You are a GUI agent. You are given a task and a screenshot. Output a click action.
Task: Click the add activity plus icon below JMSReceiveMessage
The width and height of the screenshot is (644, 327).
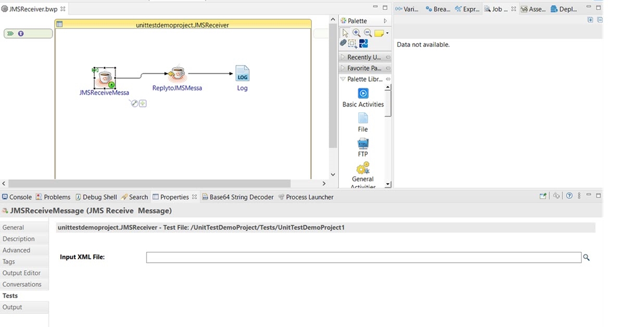(x=143, y=103)
